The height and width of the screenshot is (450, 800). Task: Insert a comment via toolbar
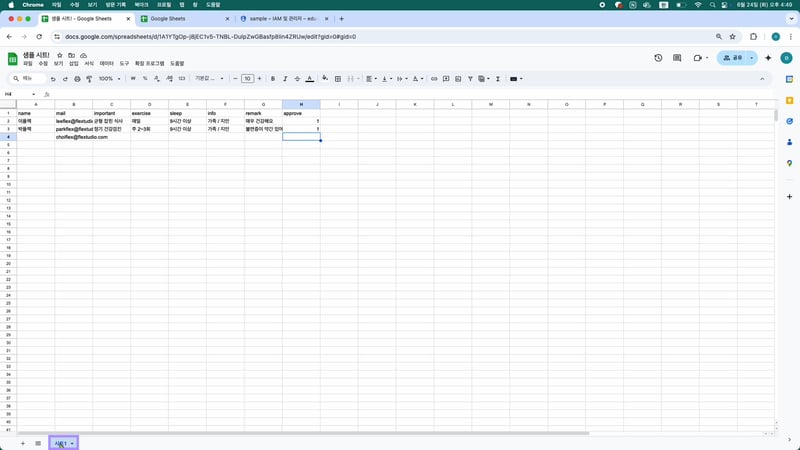(446, 79)
